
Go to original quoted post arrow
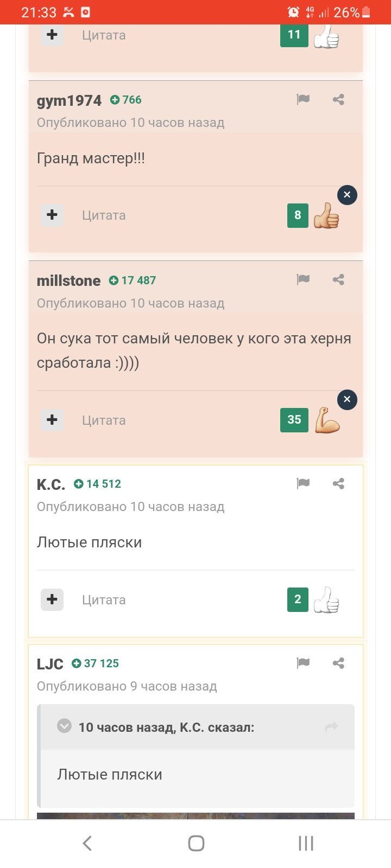[x=331, y=727]
